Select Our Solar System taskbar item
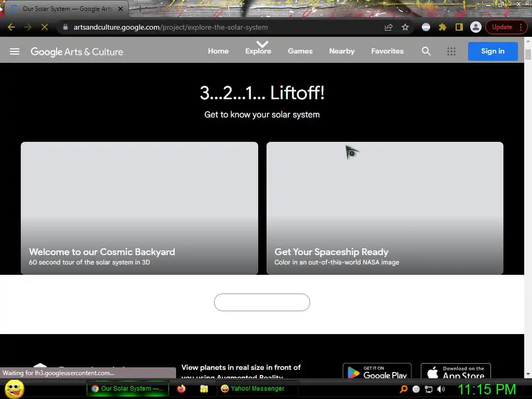Image resolution: width=532 pixels, height=399 pixels. [128, 389]
